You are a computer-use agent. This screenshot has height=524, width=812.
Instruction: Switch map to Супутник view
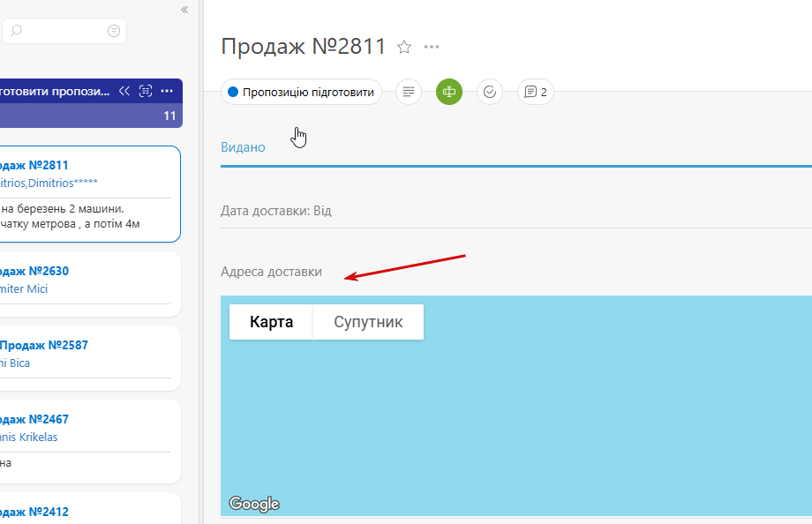368,322
